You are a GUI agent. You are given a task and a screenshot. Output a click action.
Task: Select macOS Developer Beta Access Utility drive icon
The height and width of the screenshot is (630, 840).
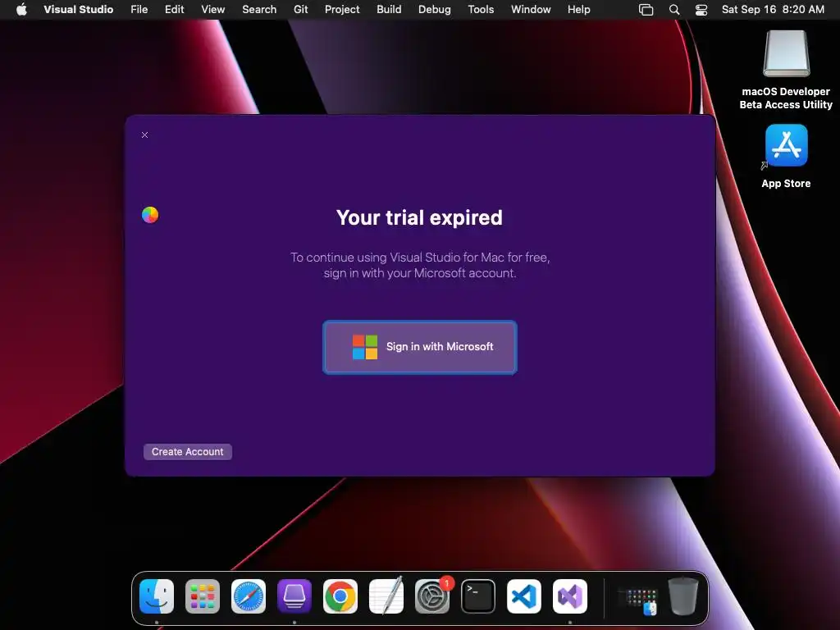786,53
